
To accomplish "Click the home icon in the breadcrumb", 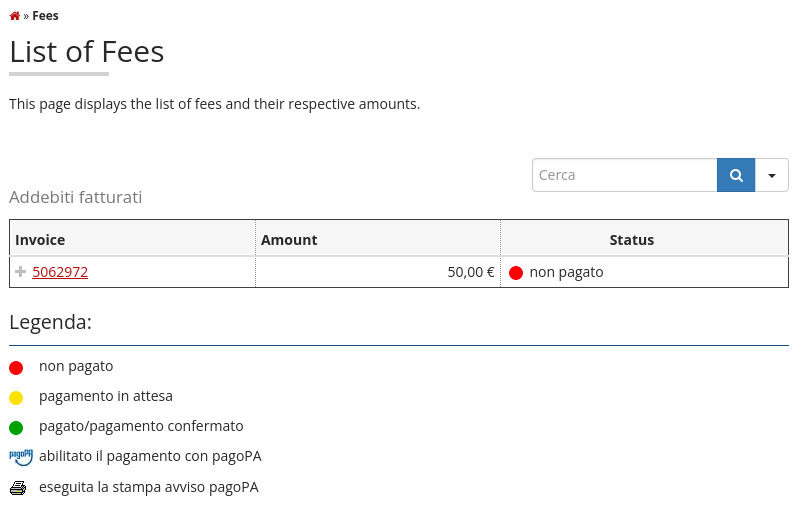I will [x=15, y=16].
